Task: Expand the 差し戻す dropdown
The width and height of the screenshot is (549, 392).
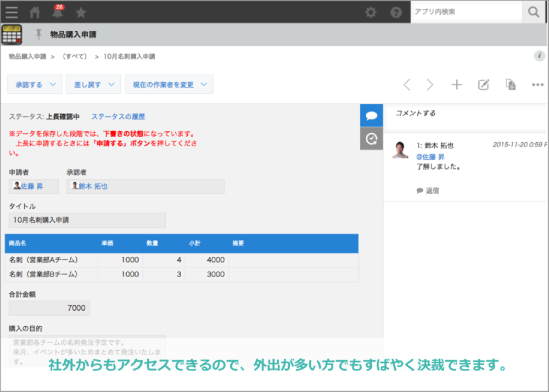Action: (93, 85)
